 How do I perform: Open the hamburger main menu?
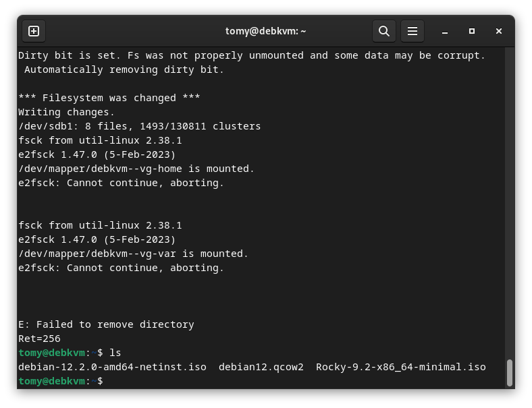(413, 31)
